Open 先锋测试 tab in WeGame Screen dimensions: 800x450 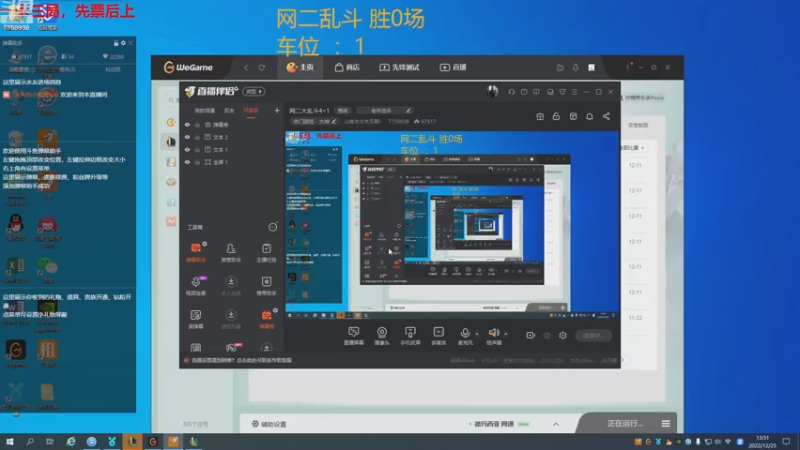tap(399, 67)
